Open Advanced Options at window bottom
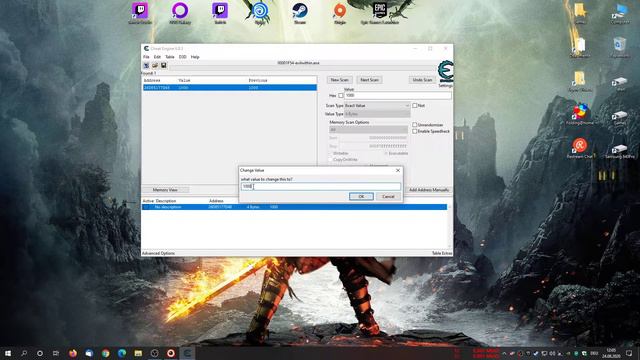This screenshot has width=640, height=360. tap(158, 253)
